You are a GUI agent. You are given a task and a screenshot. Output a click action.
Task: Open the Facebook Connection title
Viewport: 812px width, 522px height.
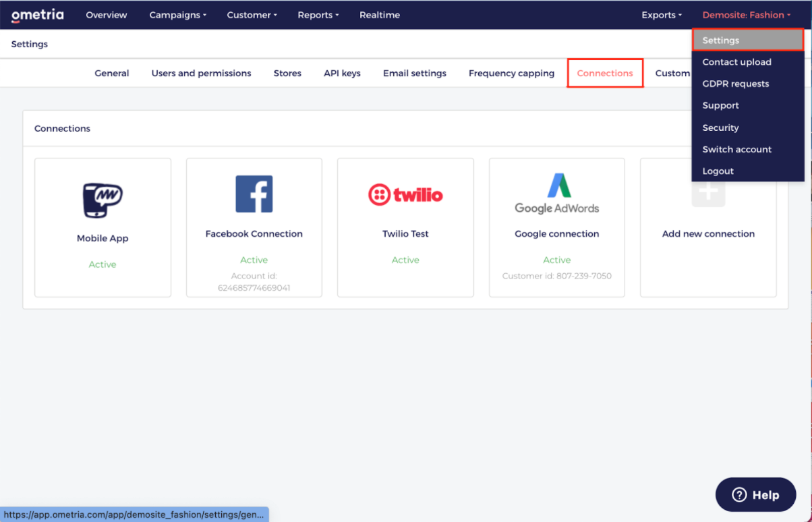(x=254, y=233)
